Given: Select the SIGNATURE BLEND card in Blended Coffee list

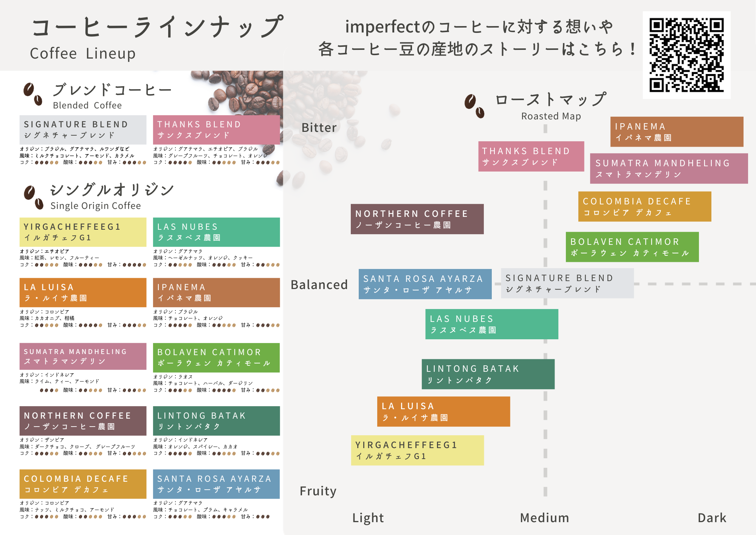Looking at the screenshot, I should pos(83,130).
